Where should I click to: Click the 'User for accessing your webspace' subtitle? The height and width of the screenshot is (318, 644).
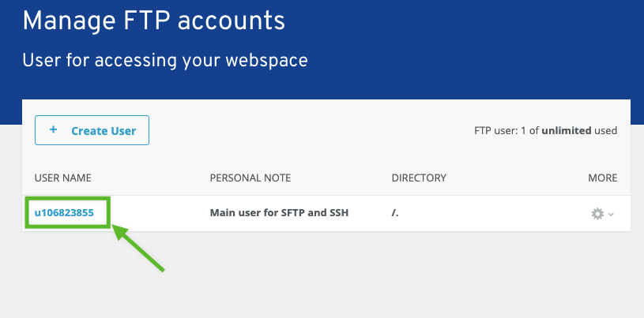point(164,60)
